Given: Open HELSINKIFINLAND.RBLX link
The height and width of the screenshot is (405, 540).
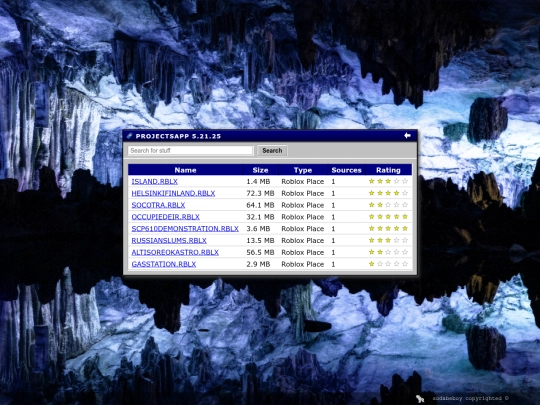Looking at the screenshot, I should click(173, 193).
